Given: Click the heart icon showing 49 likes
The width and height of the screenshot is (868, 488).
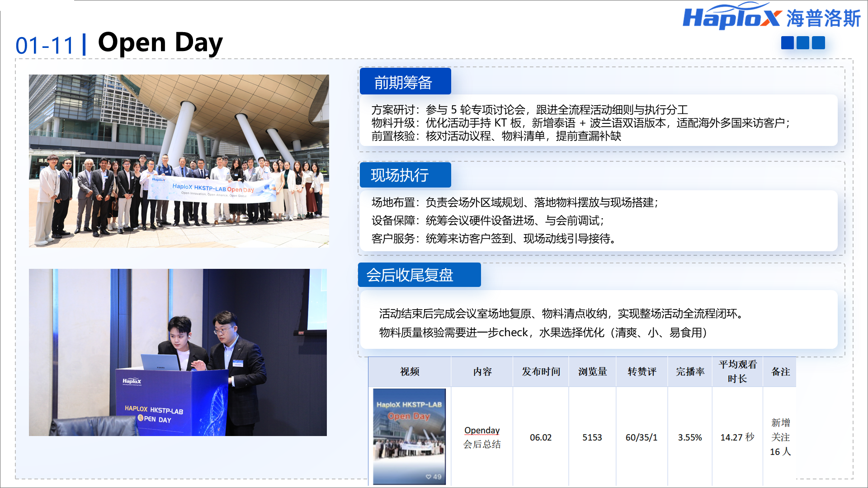Looking at the screenshot, I should [x=429, y=477].
